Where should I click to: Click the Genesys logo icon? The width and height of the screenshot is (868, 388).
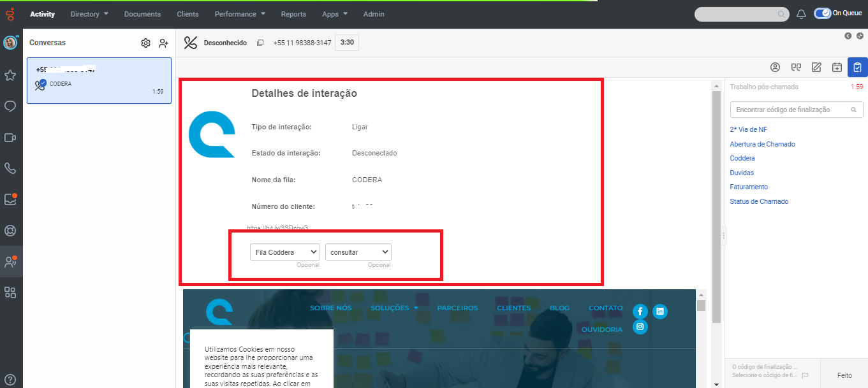coord(10,13)
